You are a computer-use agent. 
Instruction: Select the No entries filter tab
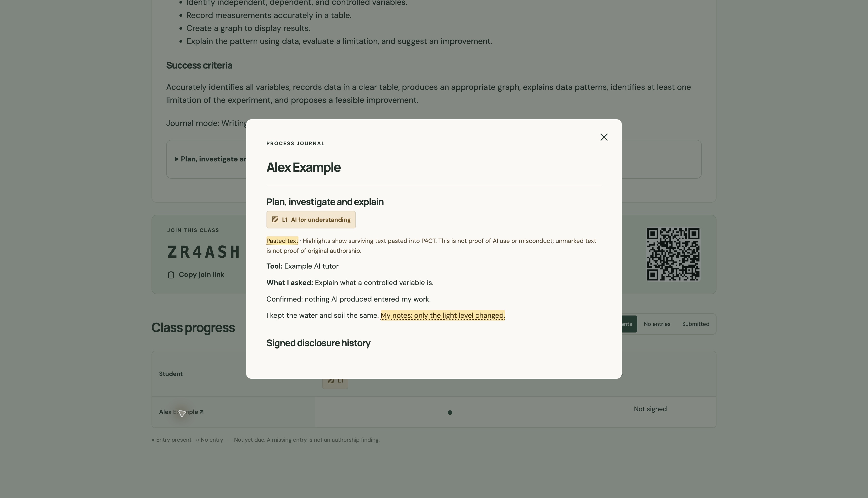[657, 324]
